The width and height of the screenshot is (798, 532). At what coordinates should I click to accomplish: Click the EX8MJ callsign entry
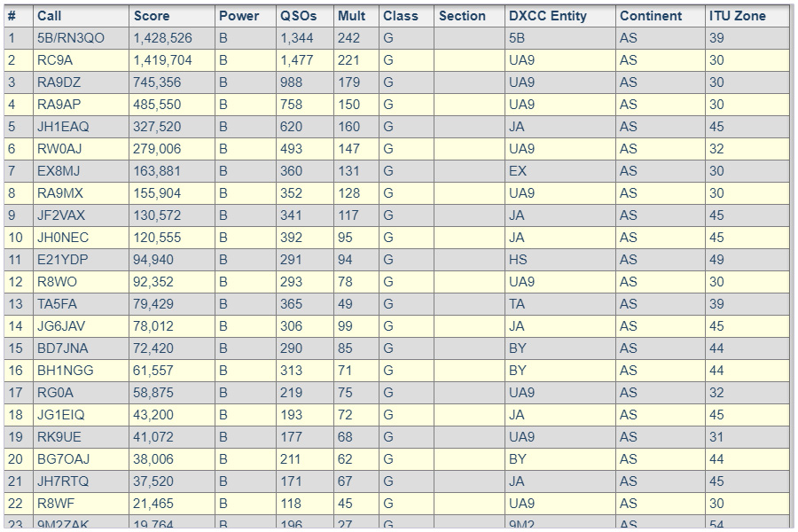pos(59,171)
